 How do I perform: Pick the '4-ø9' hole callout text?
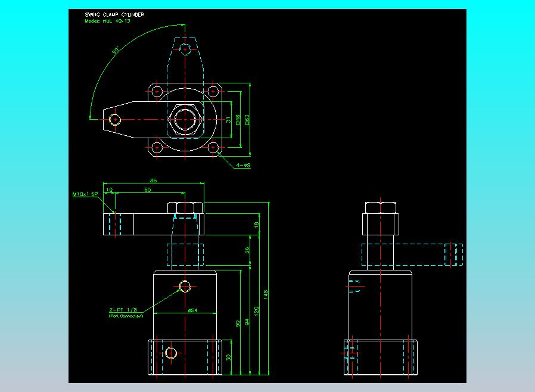click(x=243, y=165)
